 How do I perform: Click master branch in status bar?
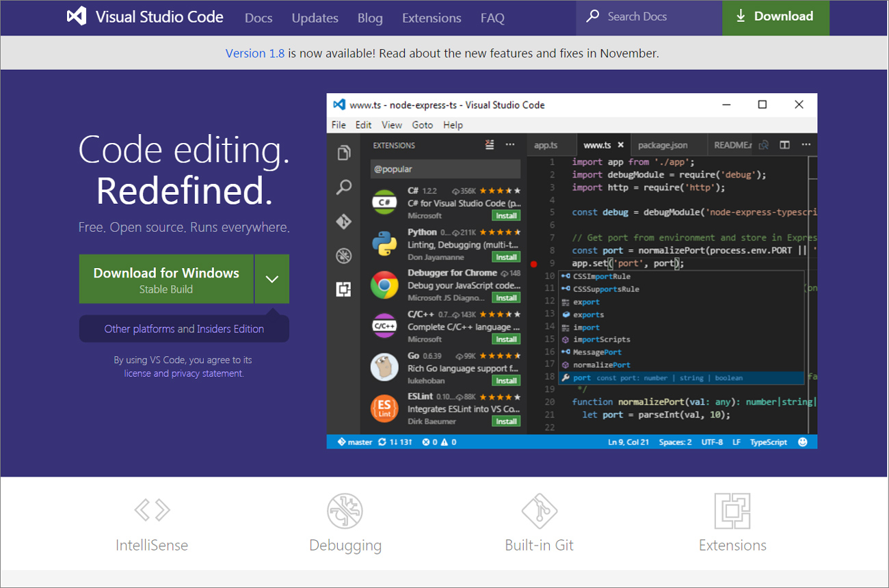[354, 442]
